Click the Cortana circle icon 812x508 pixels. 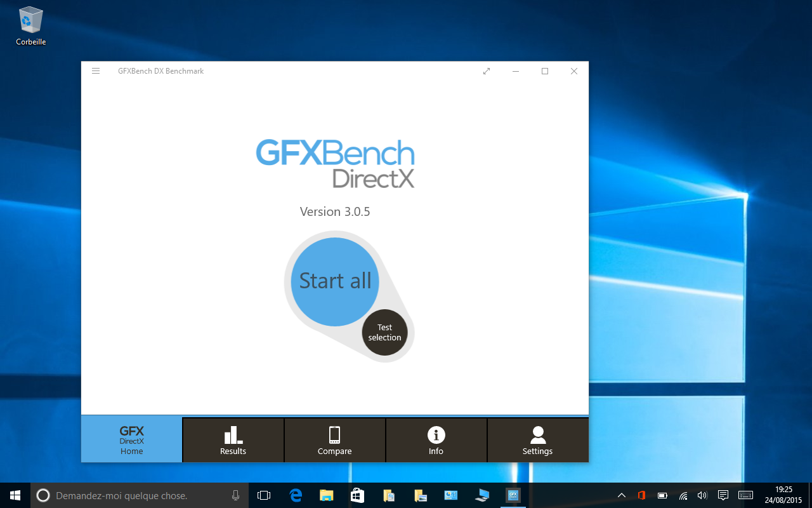click(43, 496)
